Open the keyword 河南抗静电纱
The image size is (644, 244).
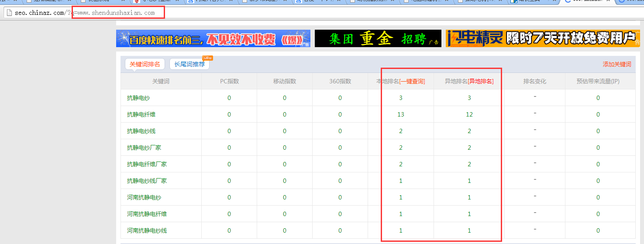tap(144, 197)
